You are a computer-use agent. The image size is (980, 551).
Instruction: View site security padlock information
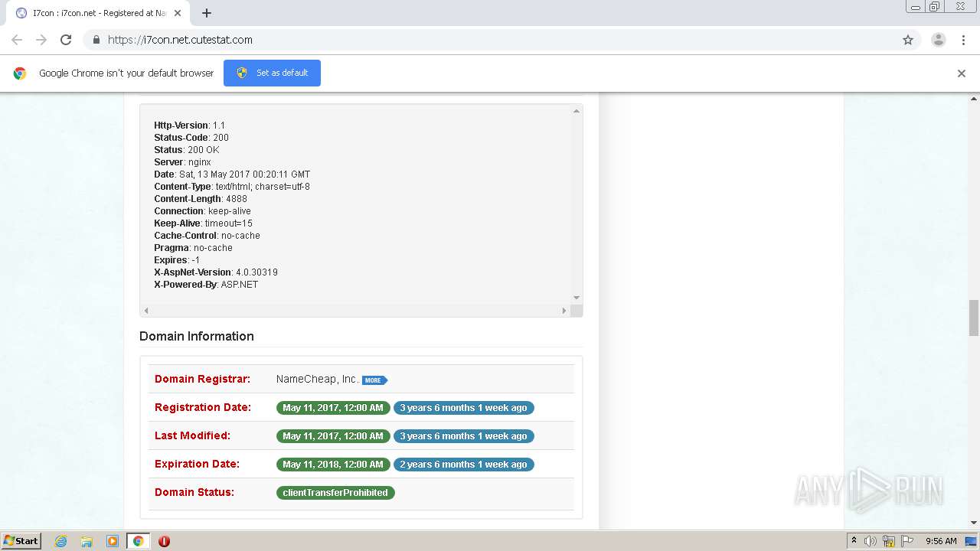click(x=96, y=40)
